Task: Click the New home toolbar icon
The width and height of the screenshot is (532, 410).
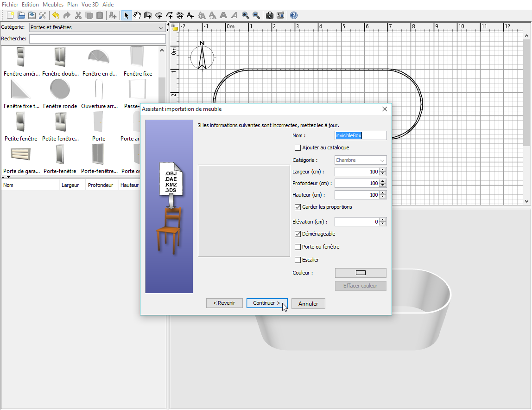Action: 11,15
